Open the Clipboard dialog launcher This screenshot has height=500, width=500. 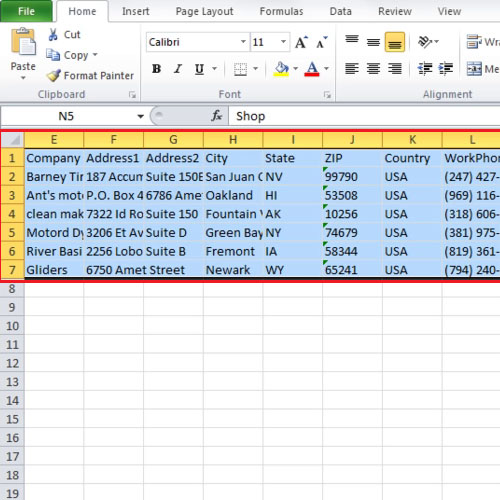point(132,95)
